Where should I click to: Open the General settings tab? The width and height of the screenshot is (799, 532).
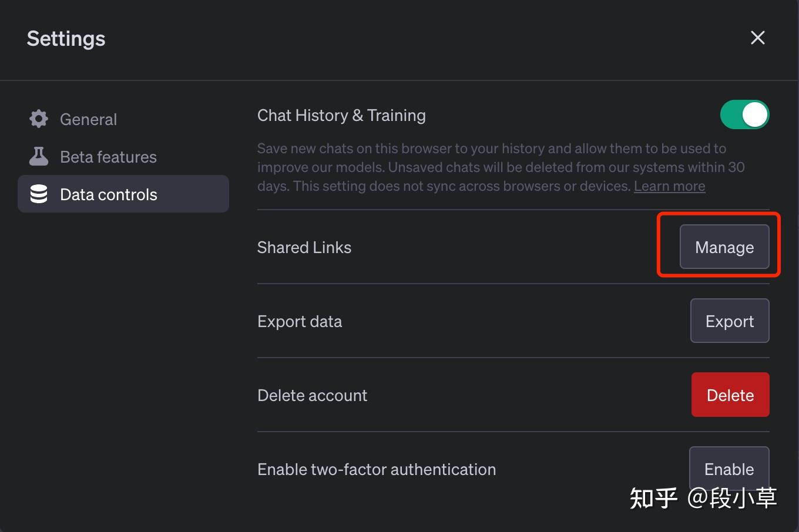click(x=88, y=119)
